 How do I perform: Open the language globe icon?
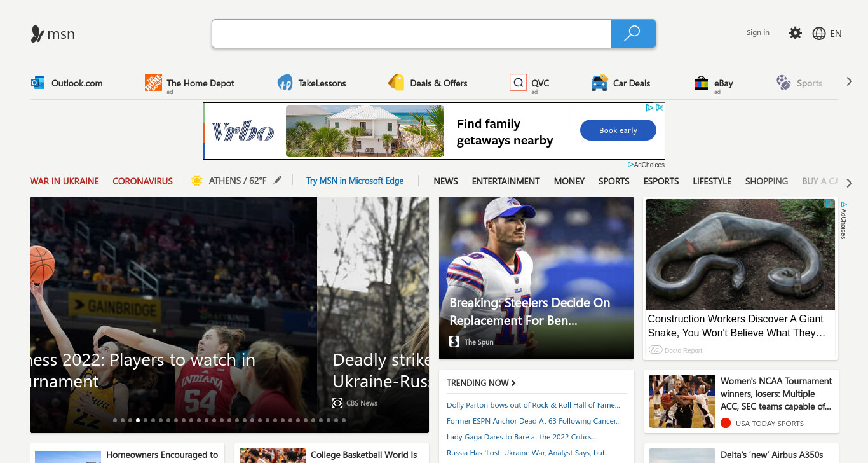819,34
